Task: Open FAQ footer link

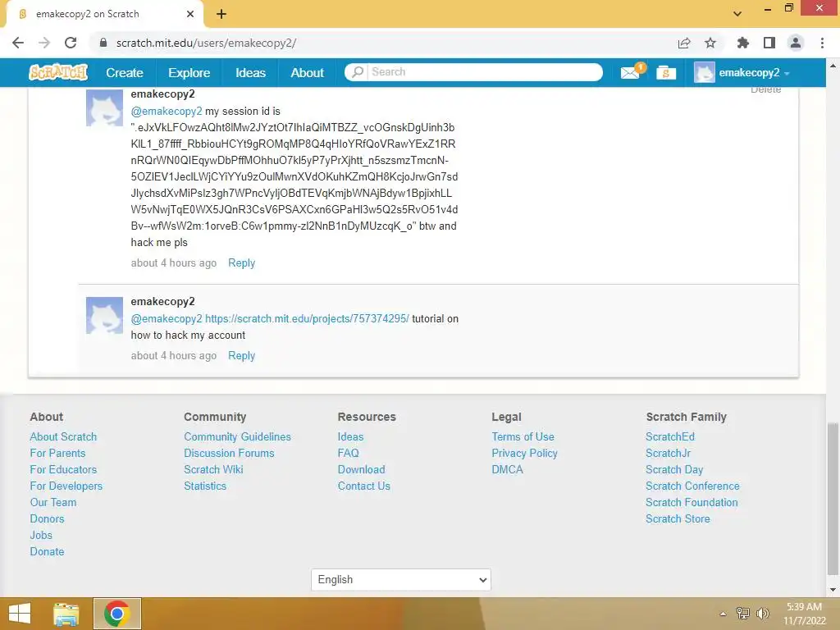Action: pos(348,453)
